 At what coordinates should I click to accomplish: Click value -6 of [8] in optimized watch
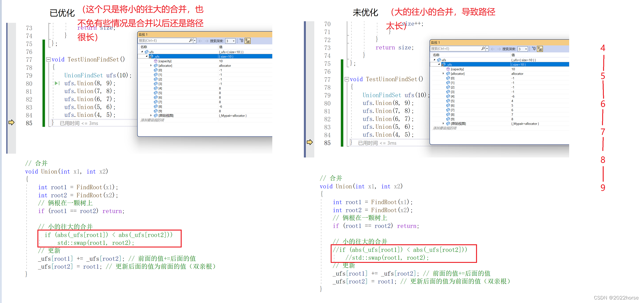point(220,106)
